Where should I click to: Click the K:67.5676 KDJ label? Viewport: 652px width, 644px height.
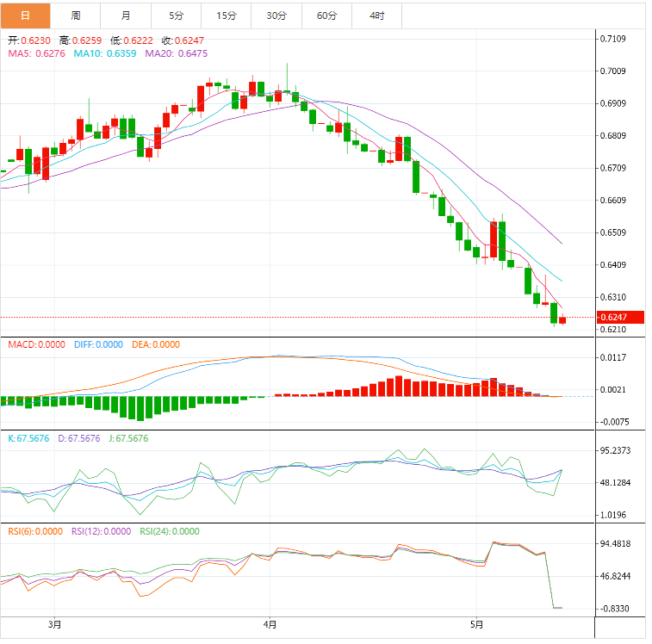pos(28,438)
